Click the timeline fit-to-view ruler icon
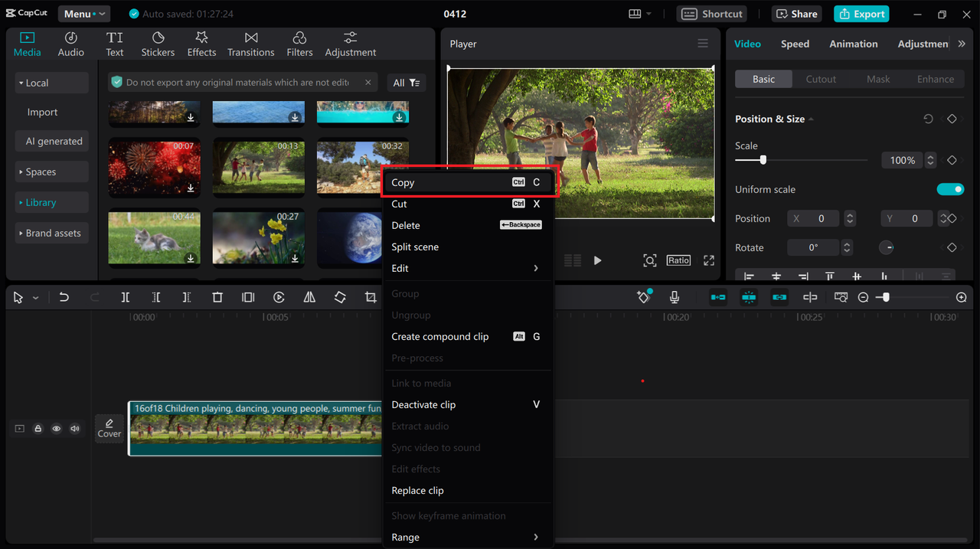Image resolution: width=980 pixels, height=549 pixels. click(841, 297)
